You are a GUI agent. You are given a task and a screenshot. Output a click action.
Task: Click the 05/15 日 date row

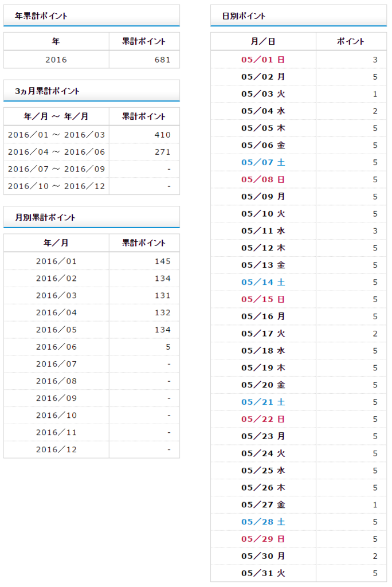[299, 299]
